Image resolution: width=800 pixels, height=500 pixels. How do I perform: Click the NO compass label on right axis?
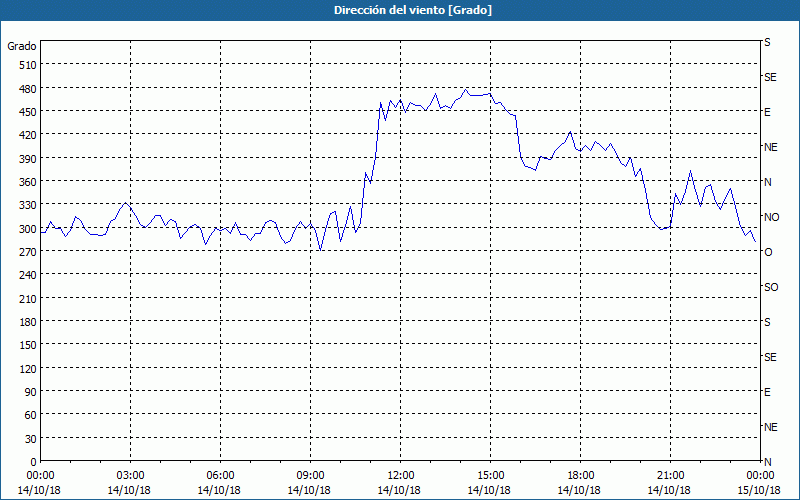[x=771, y=217]
